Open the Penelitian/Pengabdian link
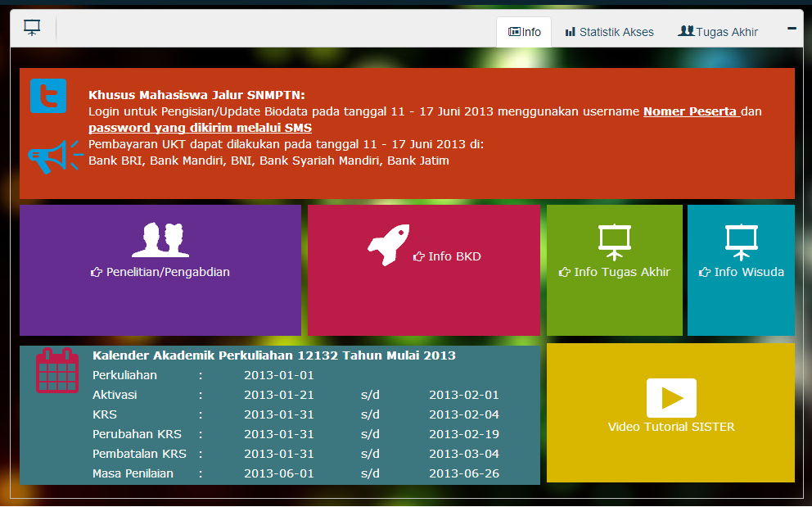Image resolution: width=812 pixels, height=507 pixels. (x=168, y=272)
